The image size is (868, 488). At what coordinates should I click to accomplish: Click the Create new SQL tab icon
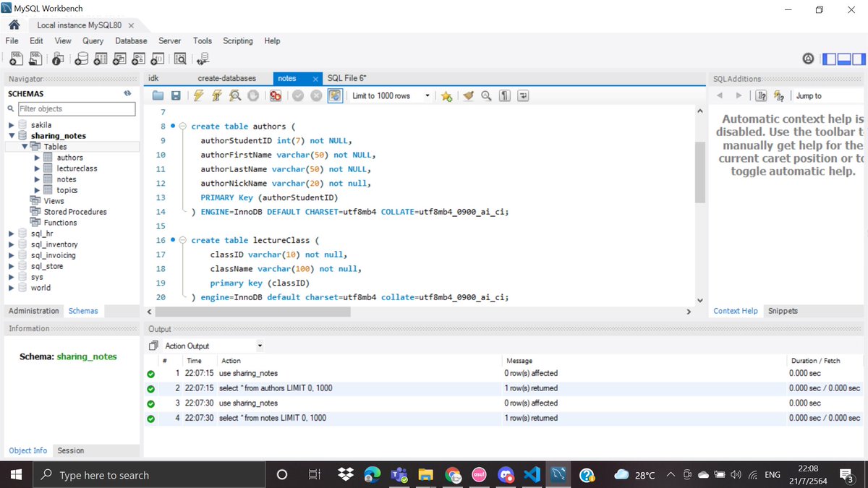tap(16, 58)
